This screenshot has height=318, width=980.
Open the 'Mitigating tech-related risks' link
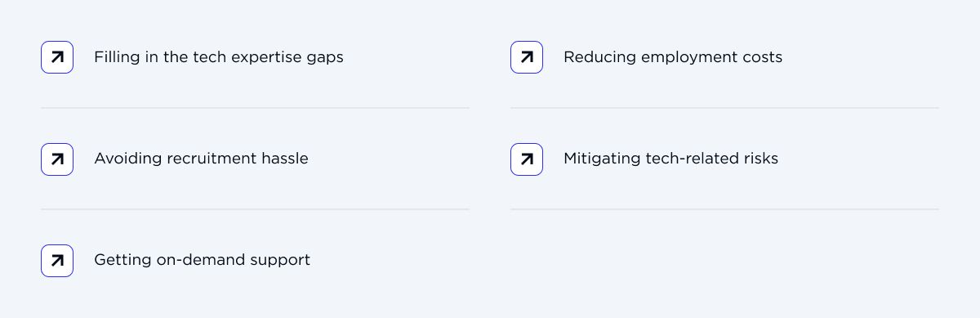point(671,159)
